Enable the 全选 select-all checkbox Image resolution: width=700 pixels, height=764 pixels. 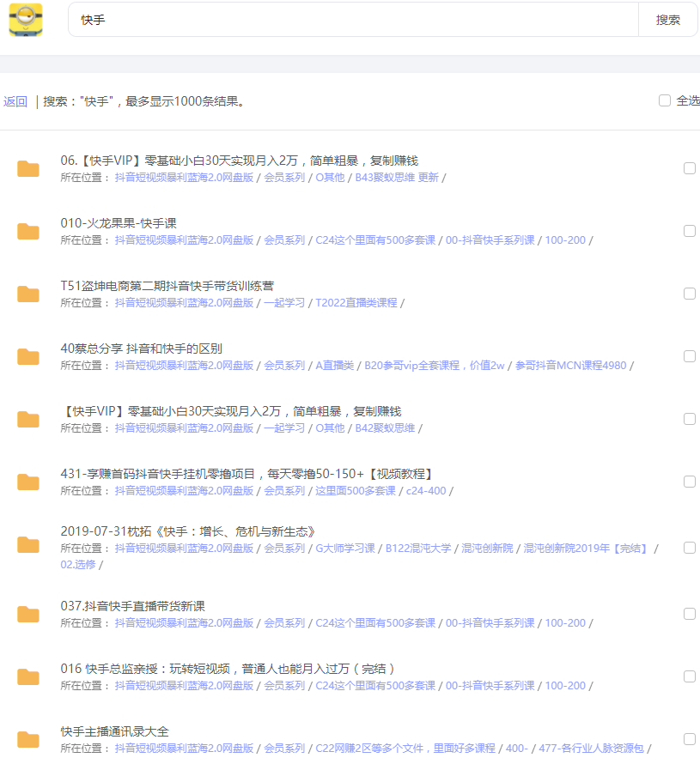tap(665, 100)
